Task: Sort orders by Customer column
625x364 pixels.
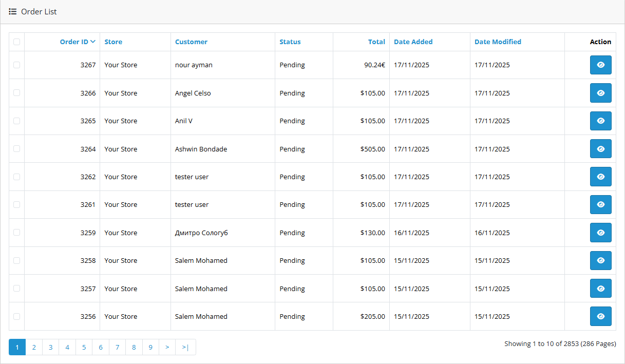Action: pyautogui.click(x=191, y=42)
